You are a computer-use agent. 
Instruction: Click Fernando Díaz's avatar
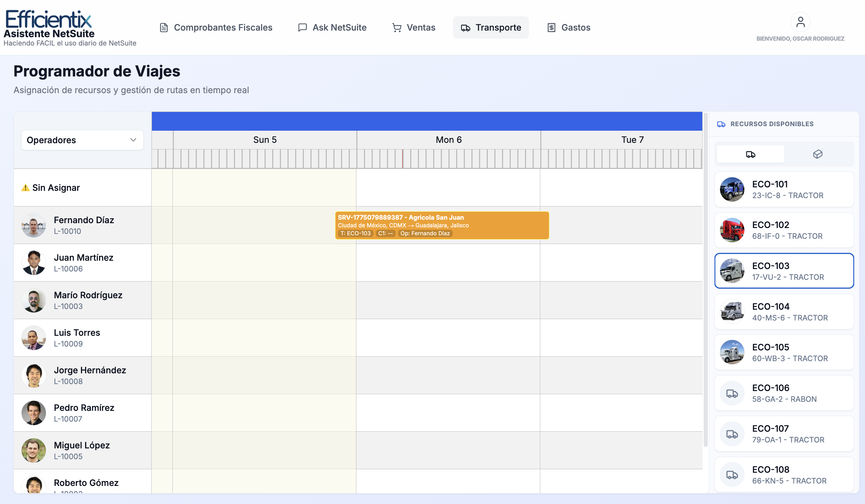tap(34, 225)
